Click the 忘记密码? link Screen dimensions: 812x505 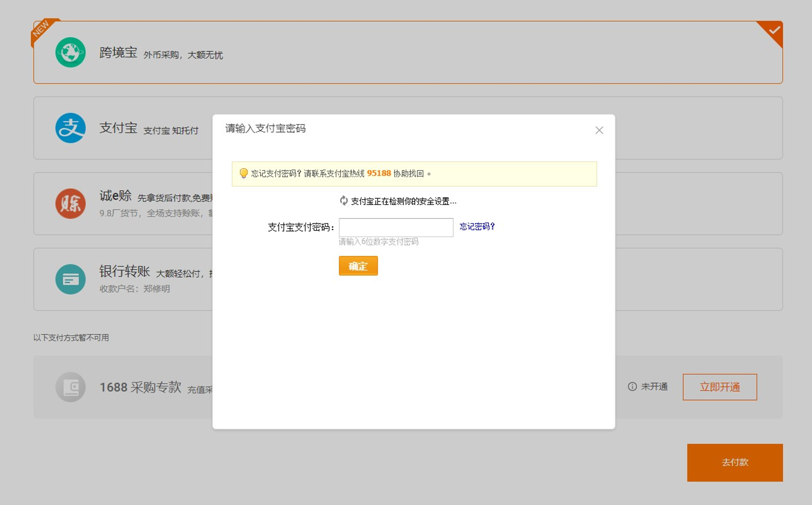click(x=477, y=226)
